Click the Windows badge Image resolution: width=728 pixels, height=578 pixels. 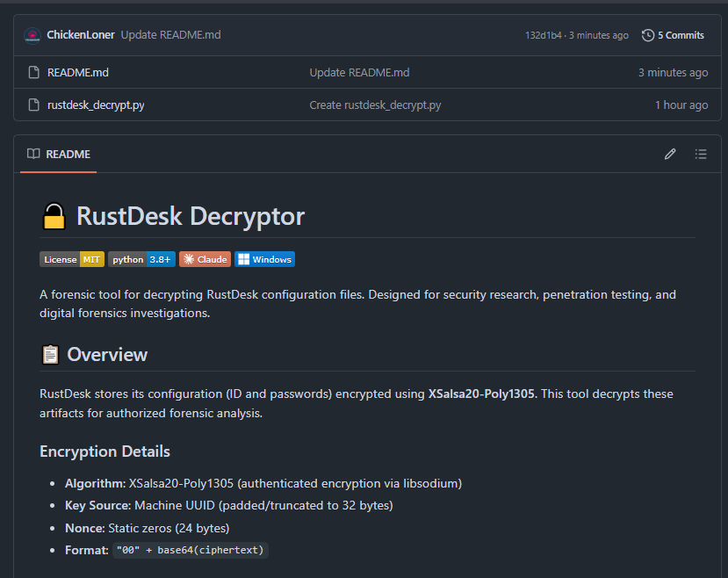264,259
